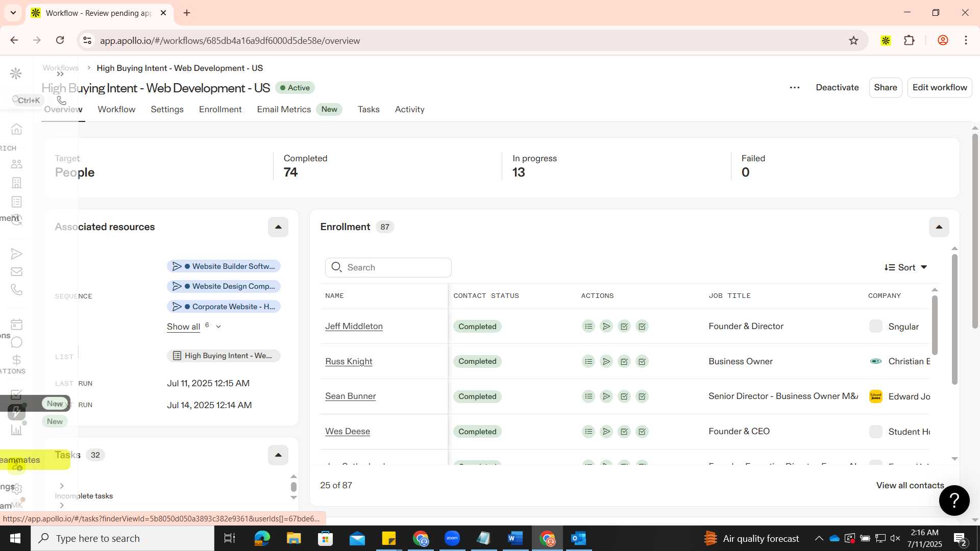Collapse the Tasks panel
The width and height of the screenshot is (980, 551).
[x=278, y=455]
